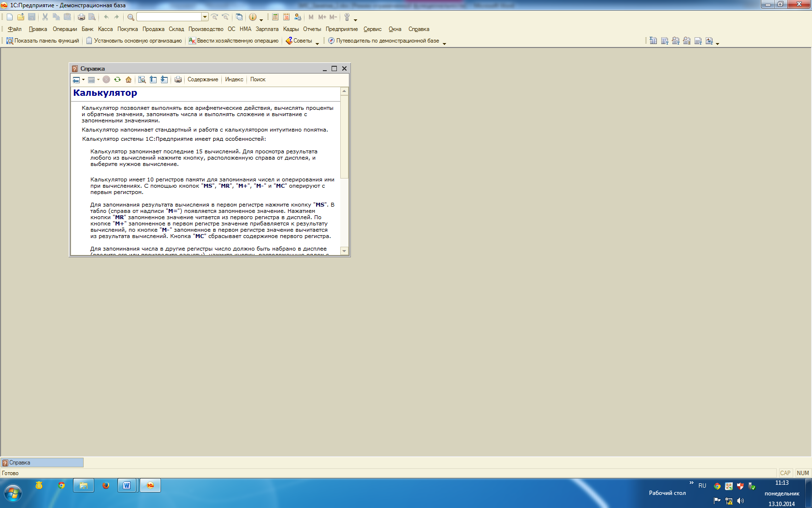Jump to previous help section icon
The width and height of the screenshot is (812, 508).
point(153,80)
